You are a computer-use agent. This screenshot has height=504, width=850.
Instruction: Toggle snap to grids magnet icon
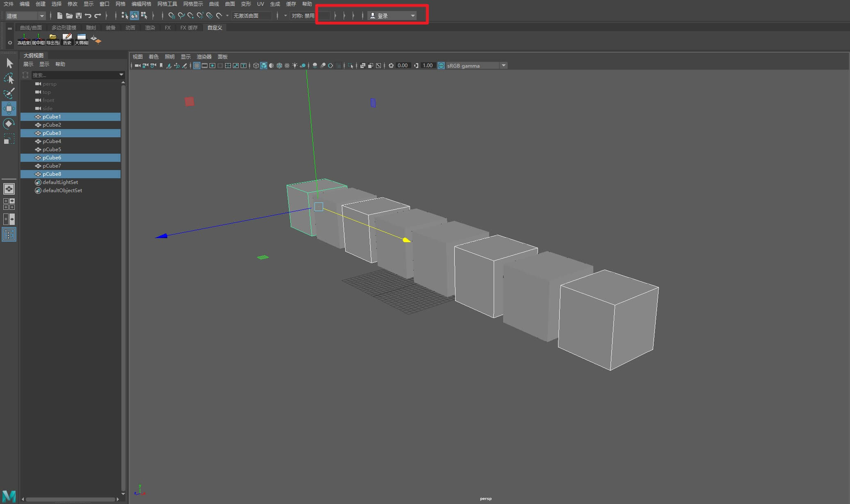click(171, 16)
